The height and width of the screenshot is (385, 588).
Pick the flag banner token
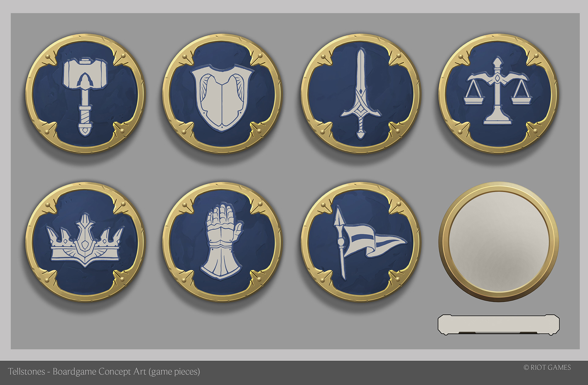361,242
